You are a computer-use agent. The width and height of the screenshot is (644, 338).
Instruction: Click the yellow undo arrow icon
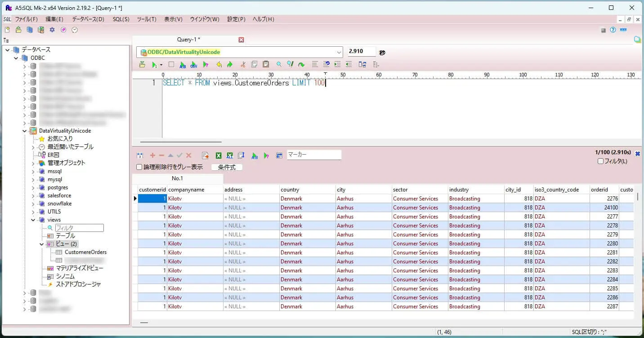pos(219,65)
